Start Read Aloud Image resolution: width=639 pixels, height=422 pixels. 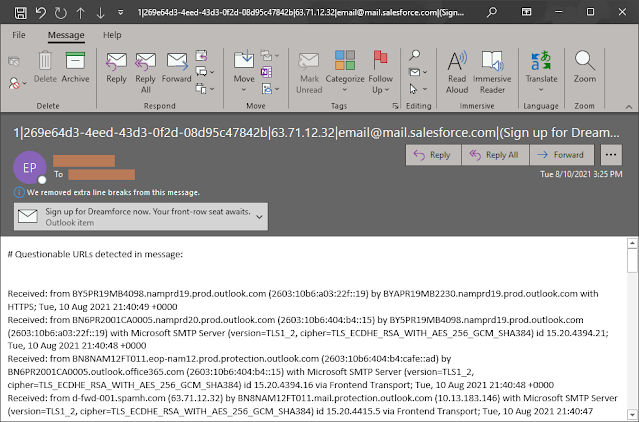[x=457, y=73]
